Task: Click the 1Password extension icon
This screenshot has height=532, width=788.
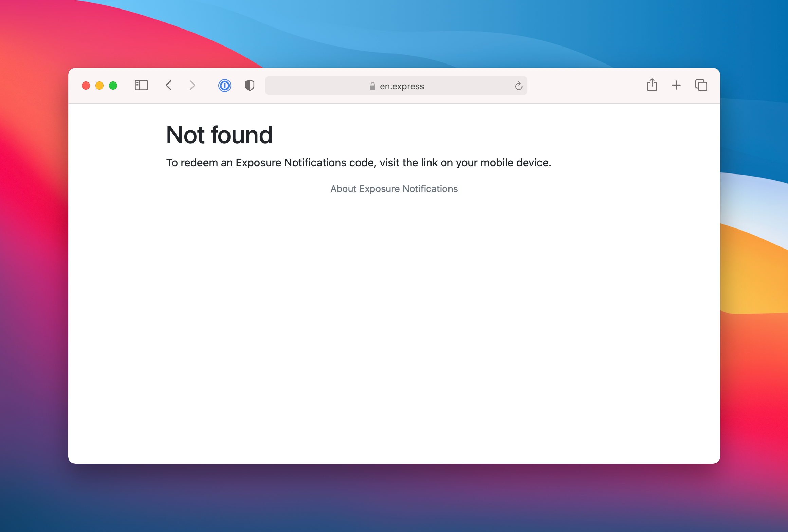Action: click(x=225, y=86)
